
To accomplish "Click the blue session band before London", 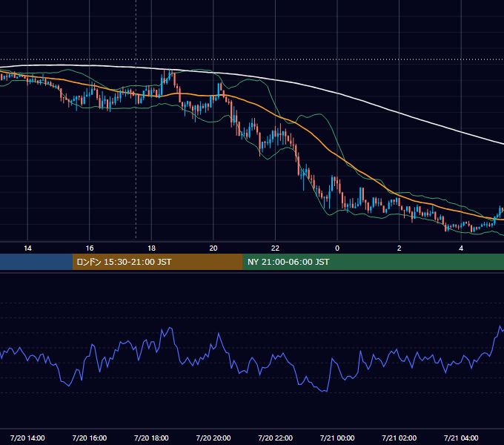I will click(36, 262).
